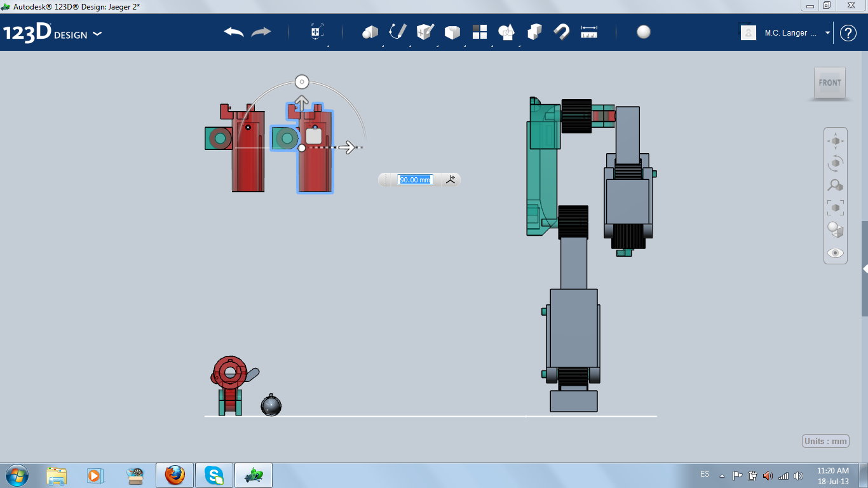Click the red speaker tray icon
The height and width of the screenshot is (488, 868).
pos(768,475)
